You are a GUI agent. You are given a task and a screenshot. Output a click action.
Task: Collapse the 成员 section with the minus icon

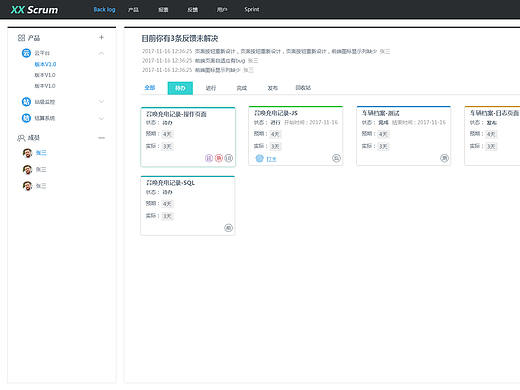[x=102, y=138]
